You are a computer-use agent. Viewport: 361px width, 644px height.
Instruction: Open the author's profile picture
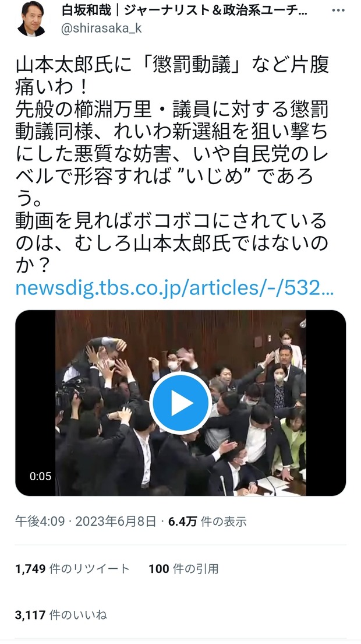click(31, 19)
